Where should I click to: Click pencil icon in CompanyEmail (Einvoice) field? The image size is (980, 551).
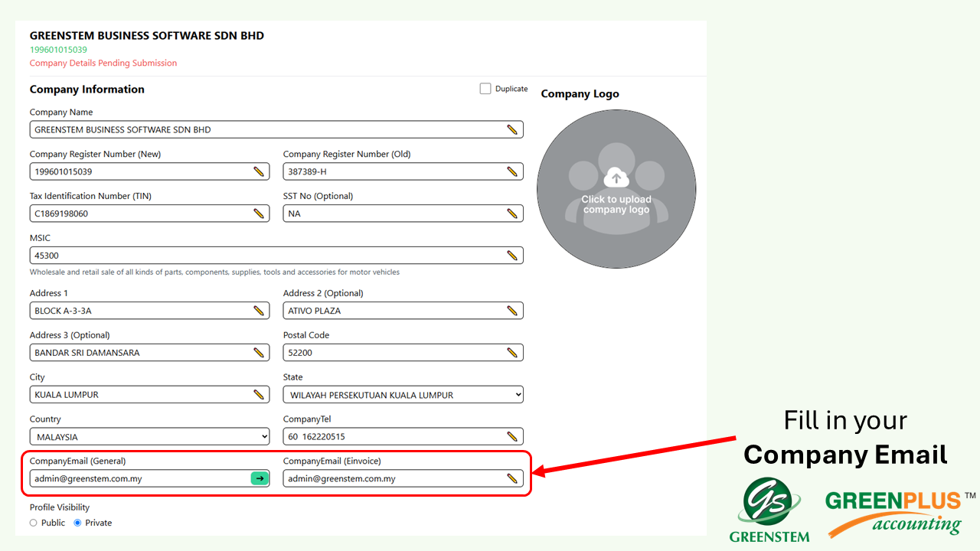click(512, 478)
